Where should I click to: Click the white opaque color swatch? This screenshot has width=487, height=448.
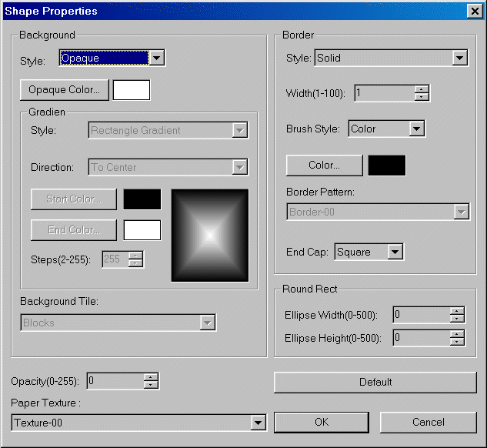(132, 90)
